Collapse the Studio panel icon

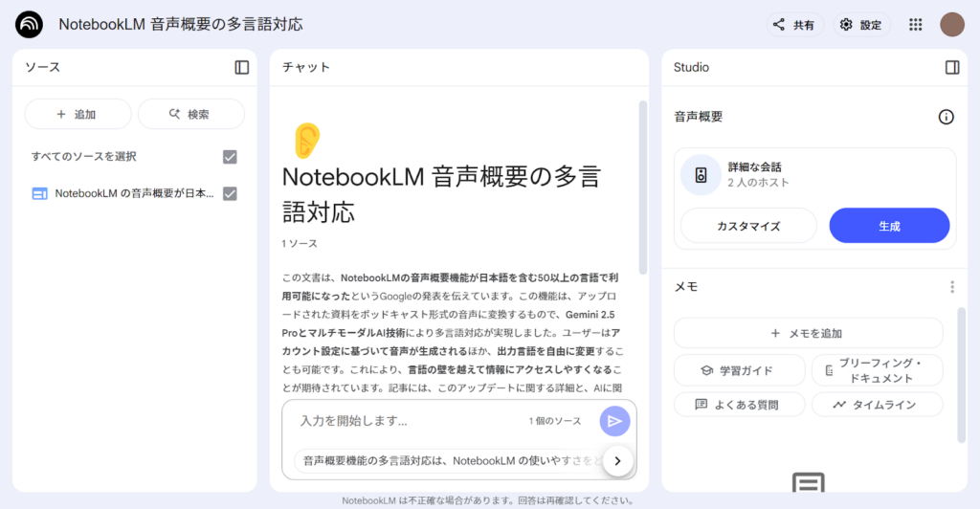pos(952,67)
